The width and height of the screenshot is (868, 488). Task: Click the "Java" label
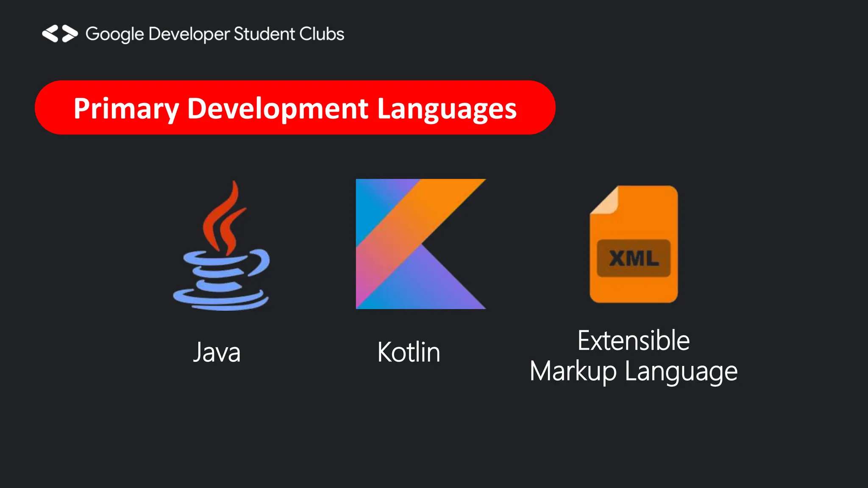coord(217,352)
